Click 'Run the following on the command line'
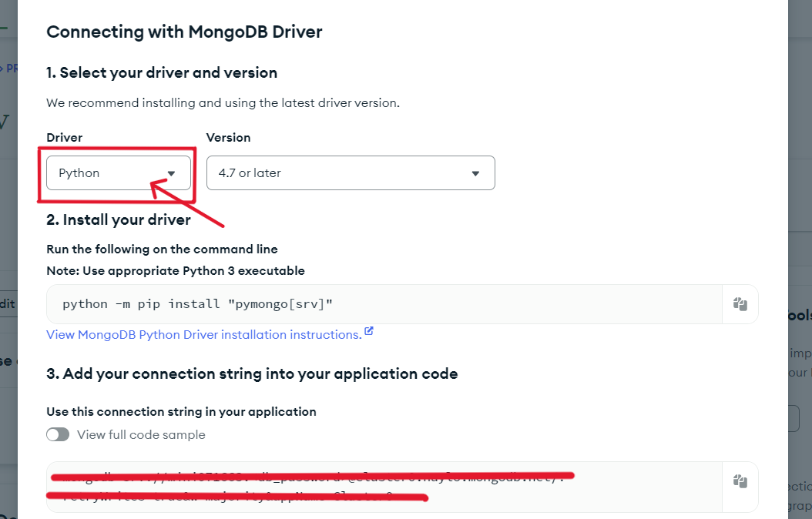This screenshot has height=519, width=812. 162,249
